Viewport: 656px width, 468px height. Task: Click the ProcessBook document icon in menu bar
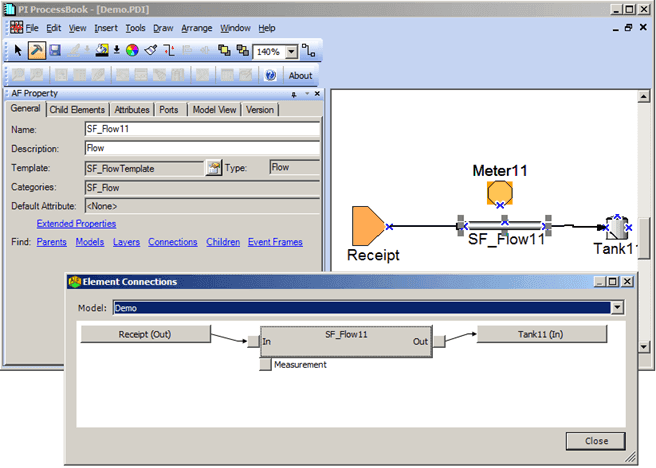pos(16,28)
